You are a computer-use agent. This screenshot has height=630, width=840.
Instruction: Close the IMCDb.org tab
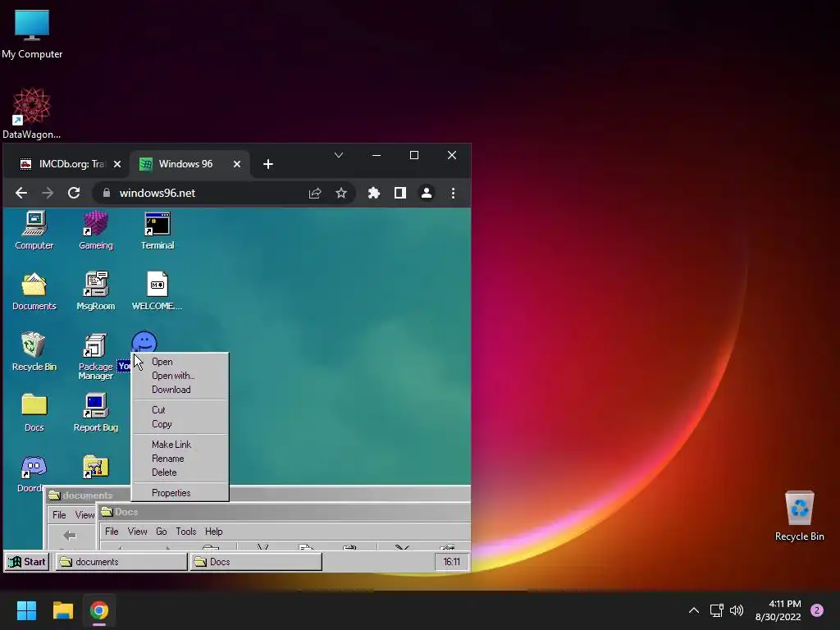[x=117, y=164]
